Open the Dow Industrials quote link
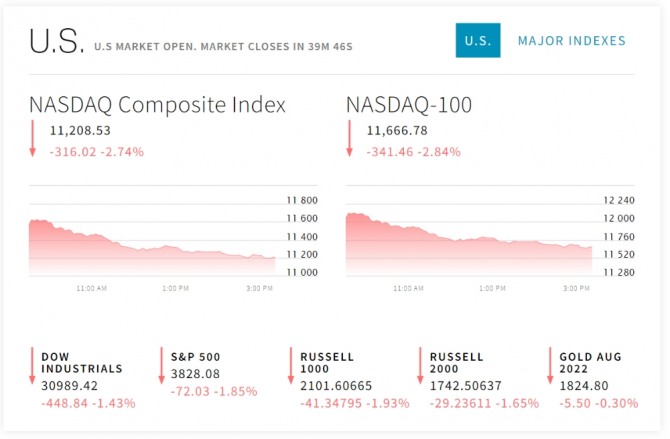Screen dimensions: 670x439 tap(81, 362)
